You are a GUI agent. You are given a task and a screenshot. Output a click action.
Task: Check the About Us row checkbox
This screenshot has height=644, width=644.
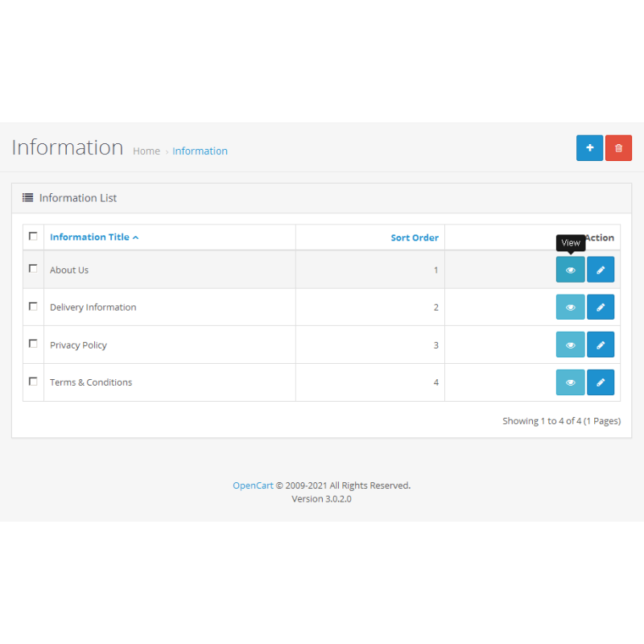pyautogui.click(x=33, y=269)
